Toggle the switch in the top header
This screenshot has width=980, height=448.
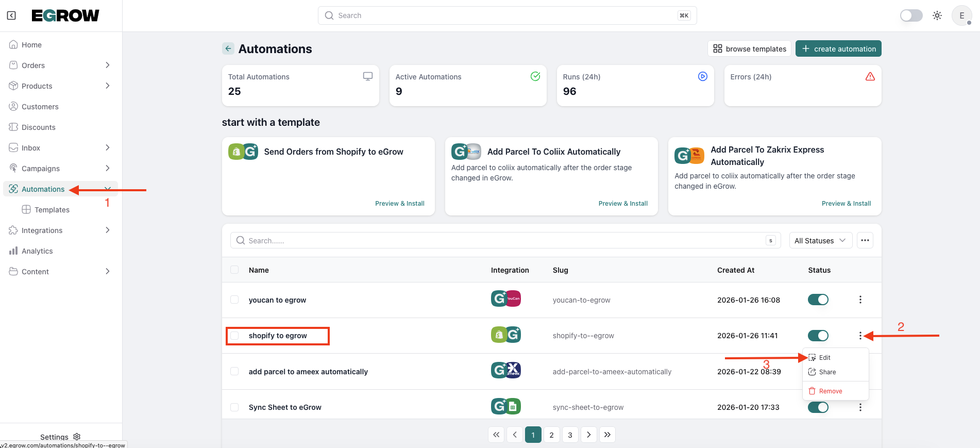click(x=911, y=15)
